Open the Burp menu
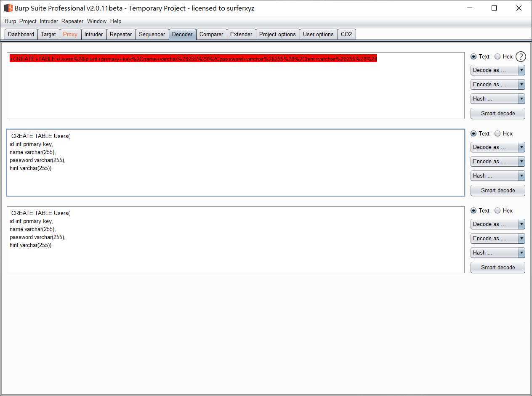The image size is (532, 396). [x=11, y=21]
